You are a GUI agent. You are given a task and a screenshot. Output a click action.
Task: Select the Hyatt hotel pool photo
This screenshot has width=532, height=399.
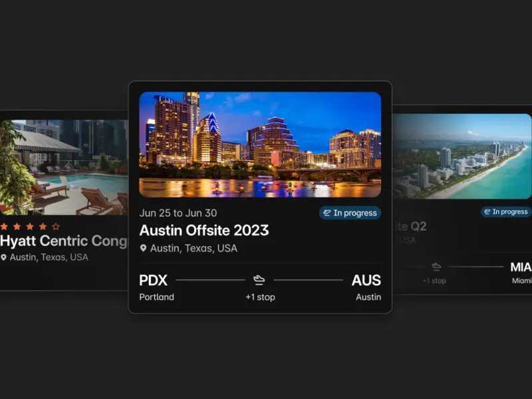coord(64,168)
